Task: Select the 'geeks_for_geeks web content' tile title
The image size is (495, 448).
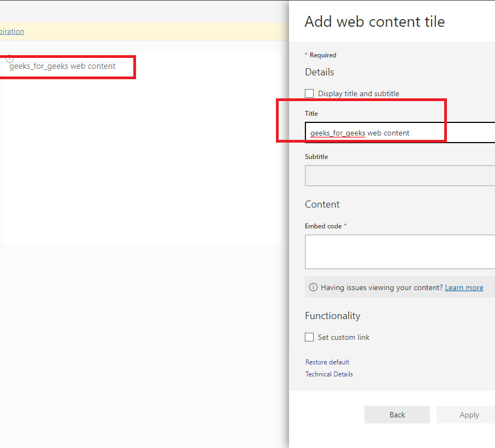Action: click(62, 66)
